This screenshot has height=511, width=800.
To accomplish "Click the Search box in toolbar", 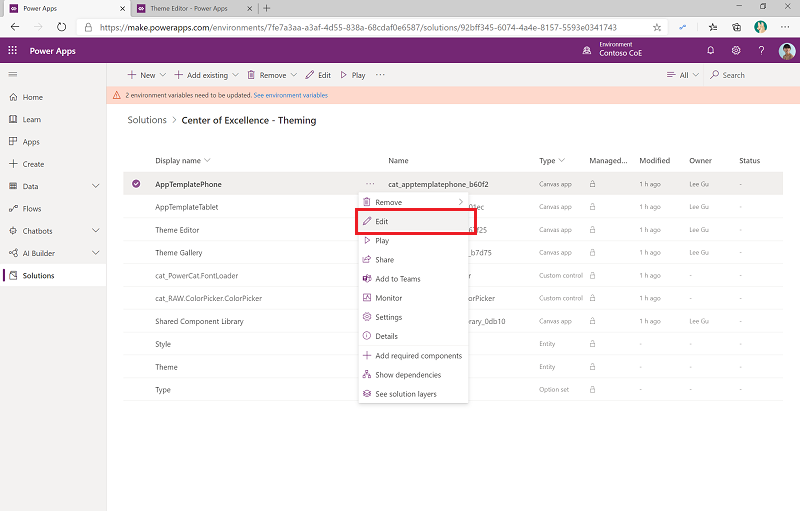I will (733, 75).
